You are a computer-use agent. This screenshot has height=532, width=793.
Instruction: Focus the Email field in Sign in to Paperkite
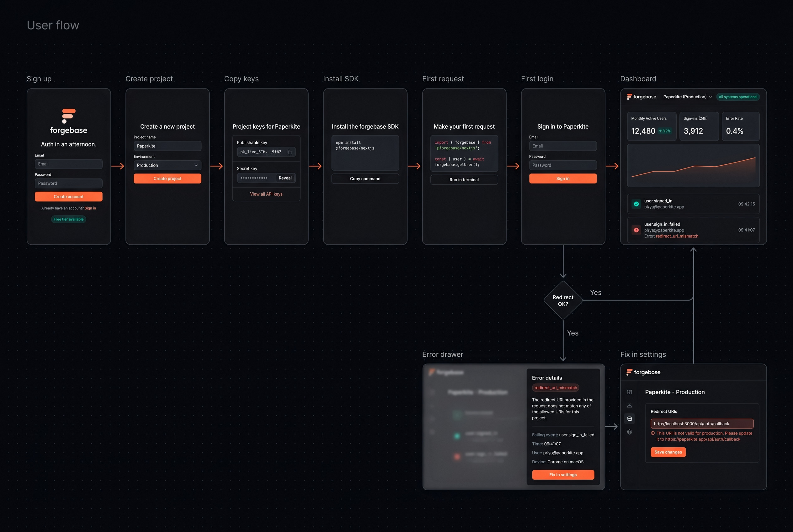(x=563, y=146)
